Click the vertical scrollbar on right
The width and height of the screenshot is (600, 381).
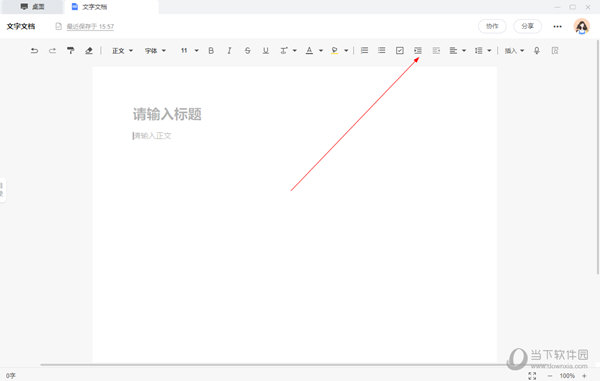(598, 157)
